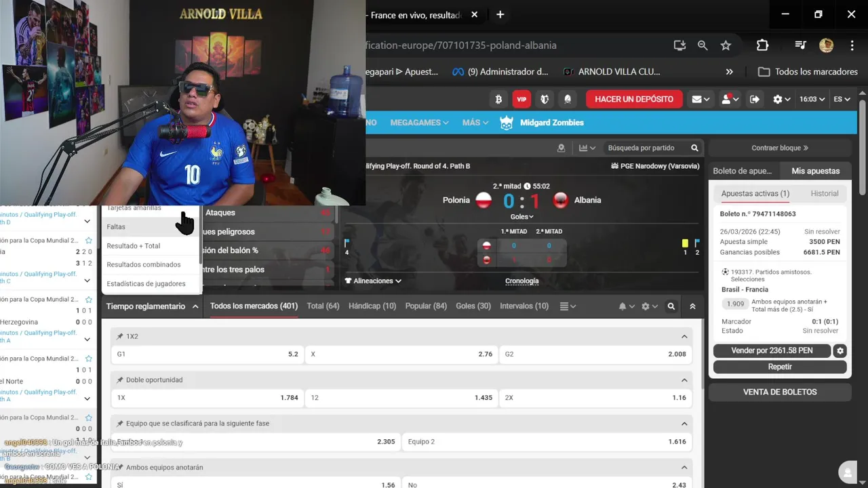Open the Tiempo reglamentario dropdown
This screenshot has width=868, height=488.
152,306
